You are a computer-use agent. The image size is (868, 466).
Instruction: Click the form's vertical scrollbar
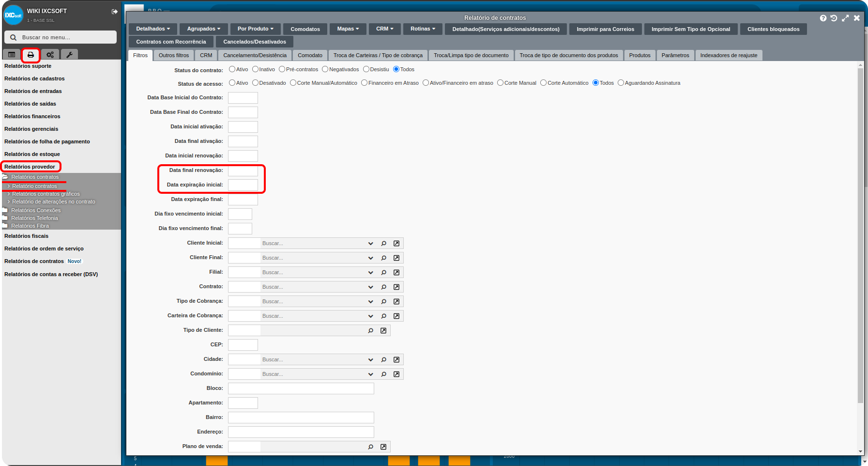coord(860,235)
